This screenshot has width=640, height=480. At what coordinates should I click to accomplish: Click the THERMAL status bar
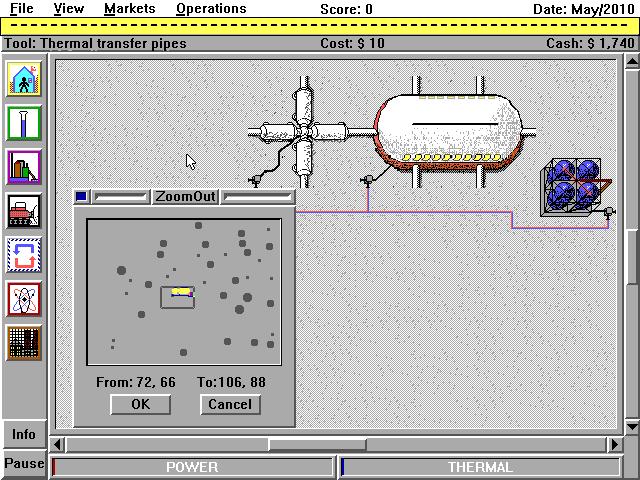tap(480, 467)
